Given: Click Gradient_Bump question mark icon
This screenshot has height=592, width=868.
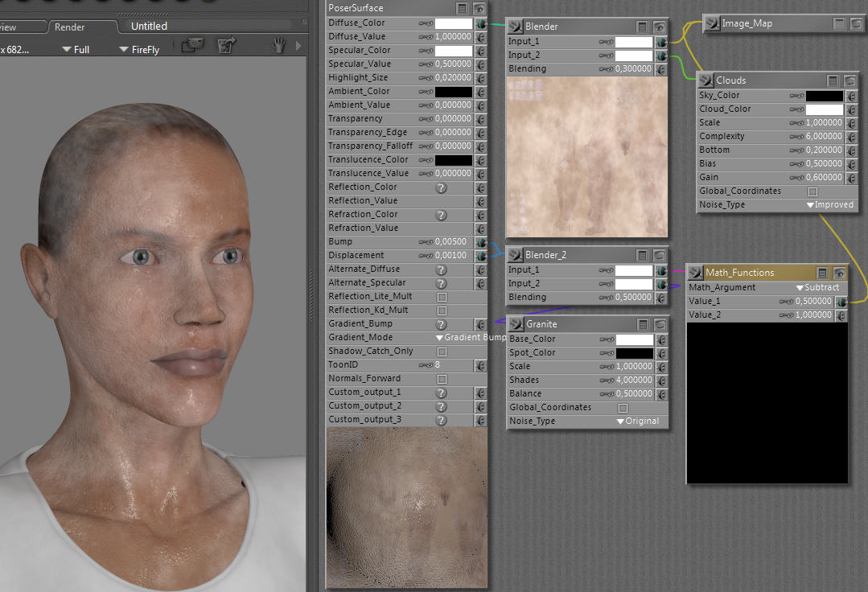Looking at the screenshot, I should (x=441, y=324).
